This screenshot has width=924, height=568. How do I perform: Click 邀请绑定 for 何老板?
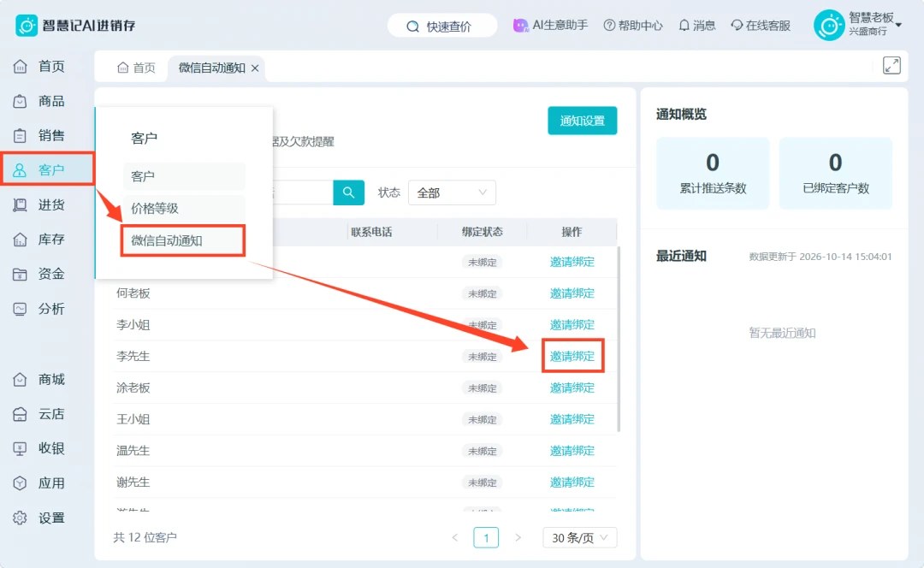click(572, 293)
